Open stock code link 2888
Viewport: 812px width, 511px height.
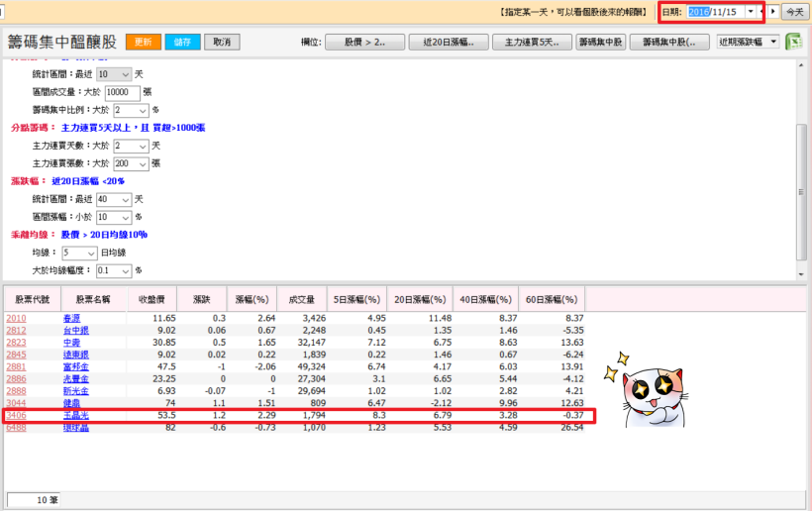16,391
